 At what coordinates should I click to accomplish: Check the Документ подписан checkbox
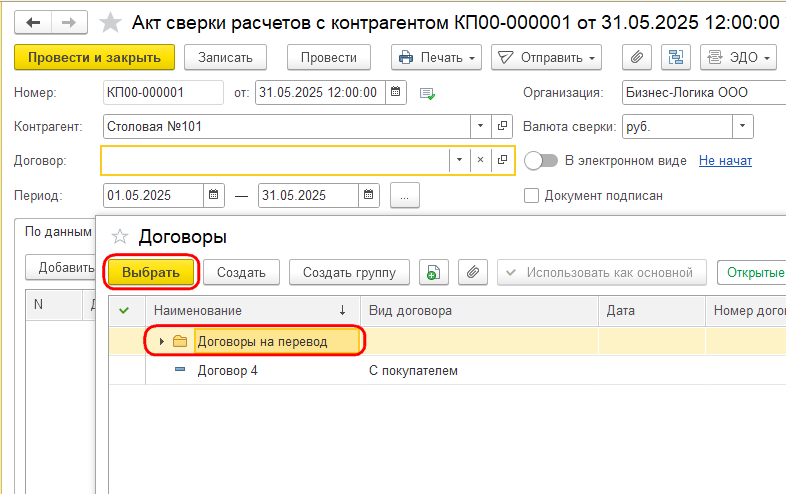[x=531, y=196]
